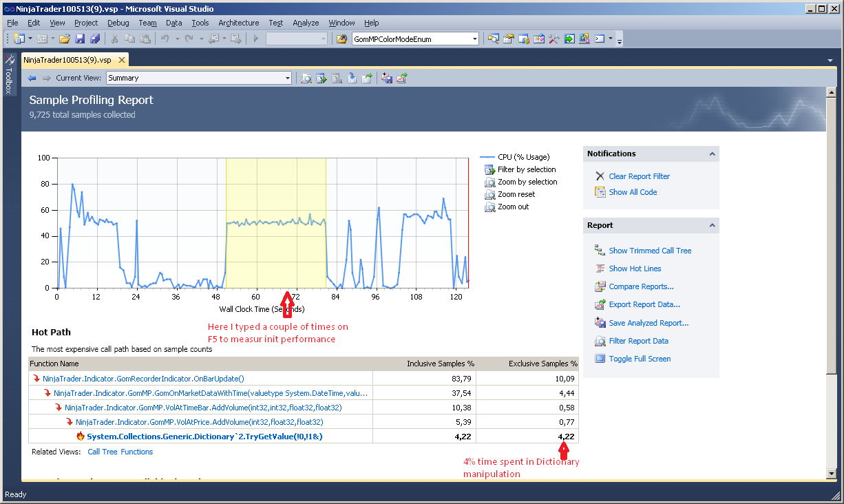This screenshot has height=504, width=844.
Task: Click the yellow selected region in CPU chart
Action: [276, 222]
